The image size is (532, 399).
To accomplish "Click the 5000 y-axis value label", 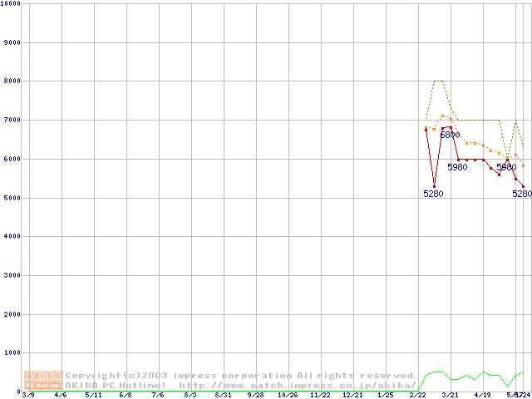I will 12,198.
